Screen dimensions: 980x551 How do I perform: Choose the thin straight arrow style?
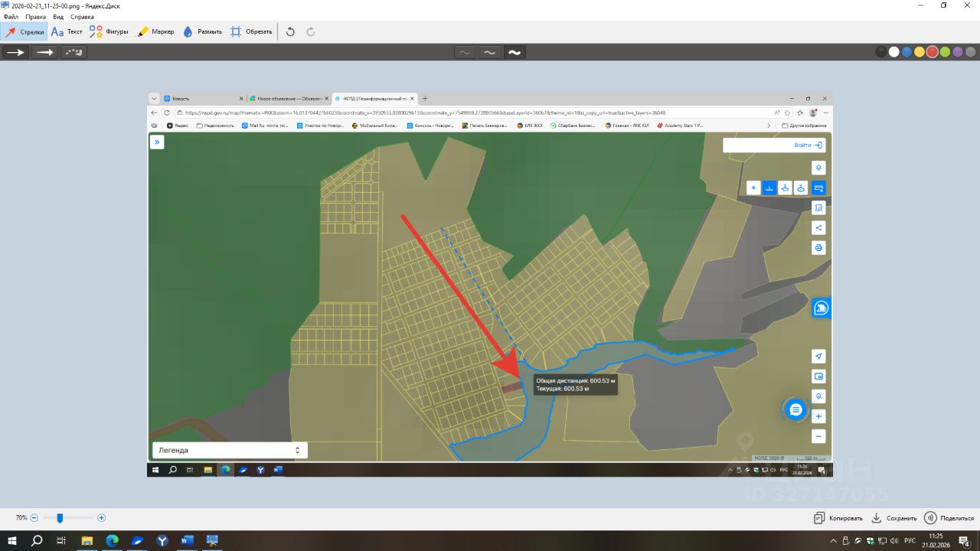pos(15,52)
